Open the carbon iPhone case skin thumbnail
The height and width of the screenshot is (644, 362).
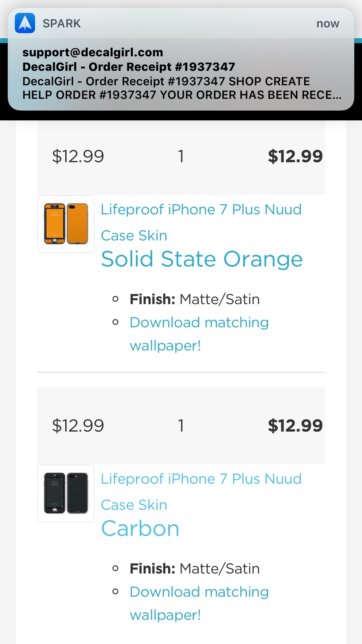[66, 493]
